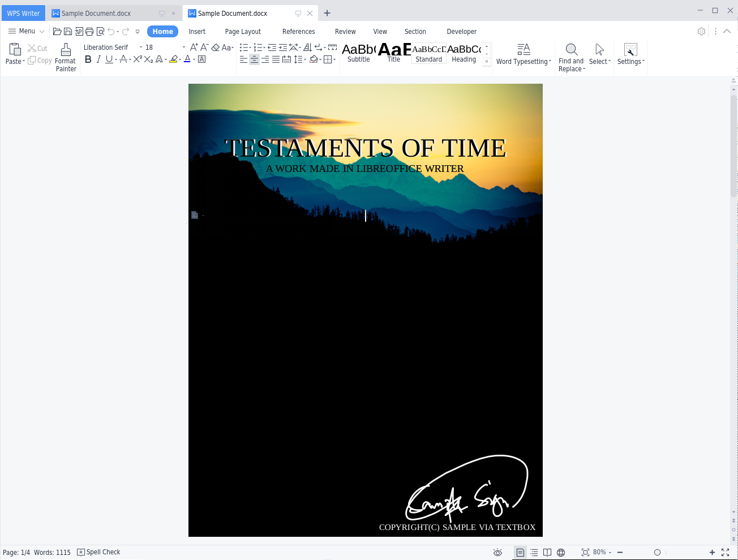
Task: Click the gear icon near ribbon's right edge
Action: click(702, 32)
